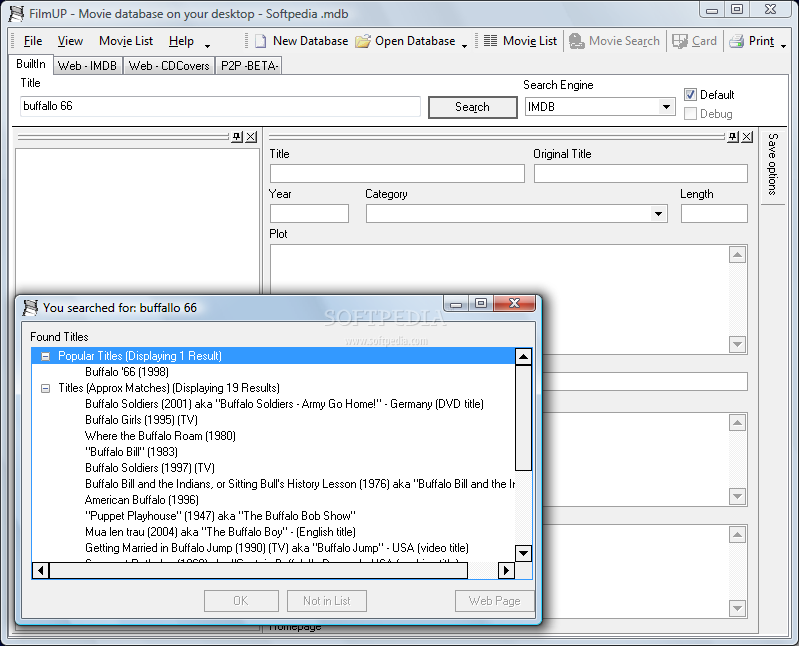Image resolution: width=799 pixels, height=646 pixels.
Task: Open the Movie List menu
Action: point(126,41)
